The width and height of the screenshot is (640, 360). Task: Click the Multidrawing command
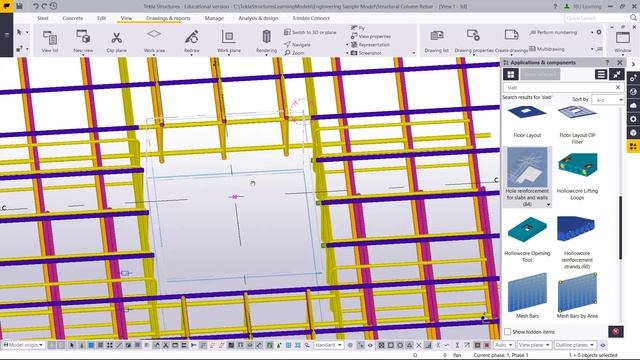pos(547,49)
